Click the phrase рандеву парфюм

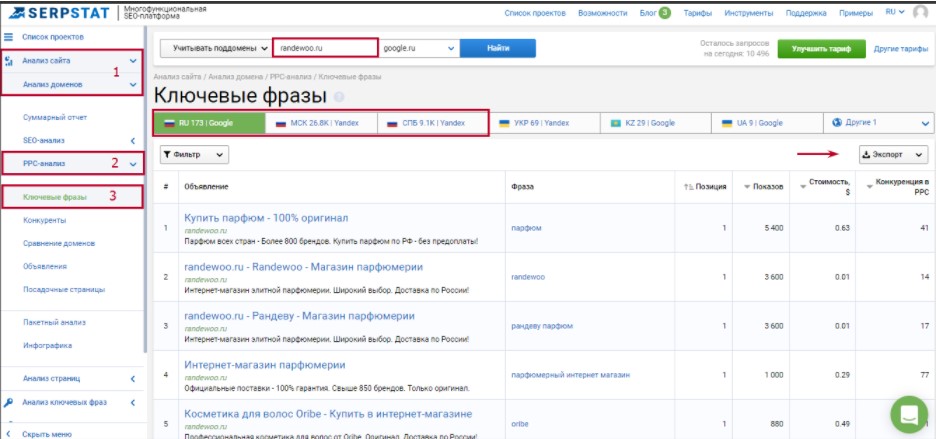click(x=542, y=326)
